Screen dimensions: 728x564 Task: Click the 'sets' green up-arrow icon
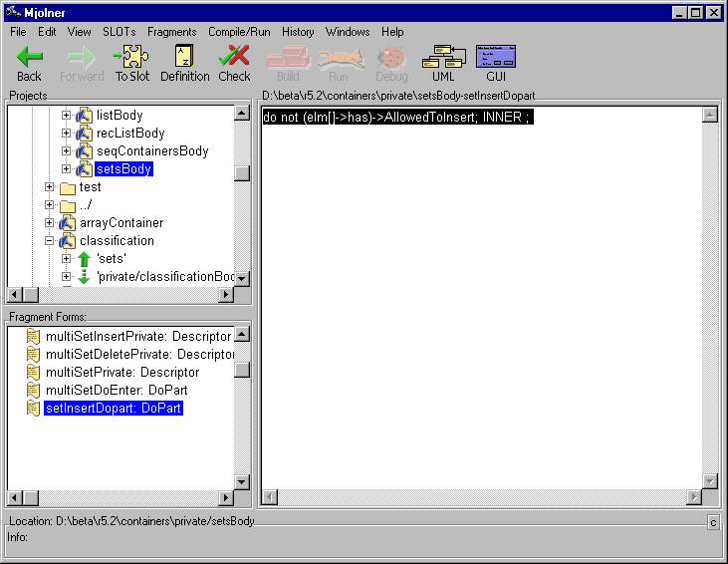85,259
